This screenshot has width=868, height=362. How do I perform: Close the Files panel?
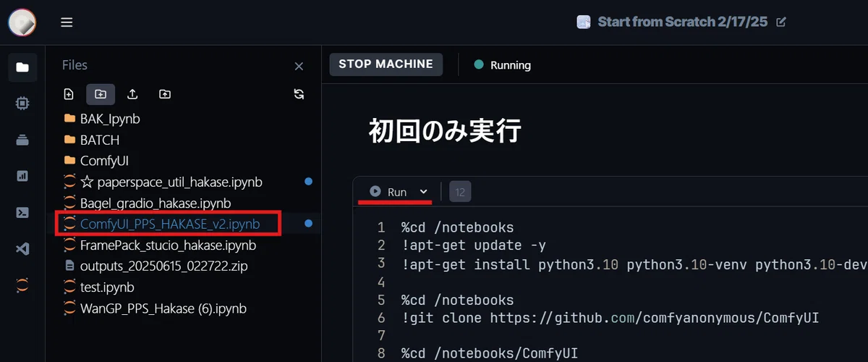pos(299,67)
